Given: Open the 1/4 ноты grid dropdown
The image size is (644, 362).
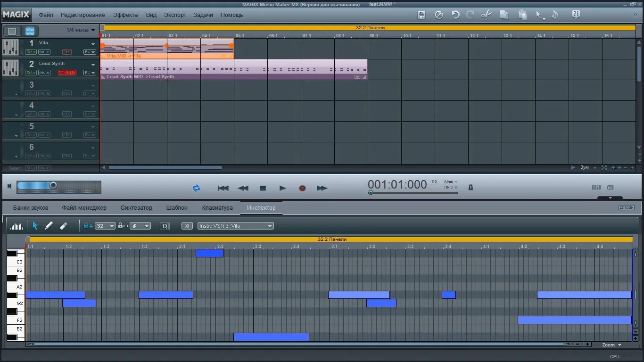Looking at the screenshot, I should click(x=80, y=30).
